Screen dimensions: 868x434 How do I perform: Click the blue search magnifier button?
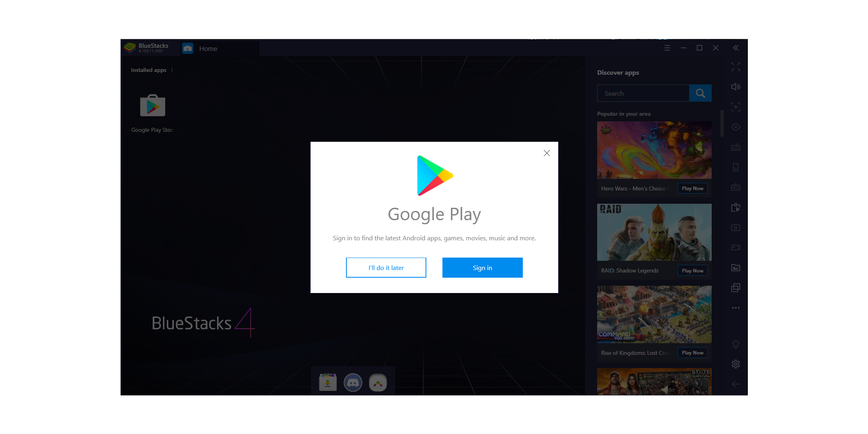tap(700, 93)
